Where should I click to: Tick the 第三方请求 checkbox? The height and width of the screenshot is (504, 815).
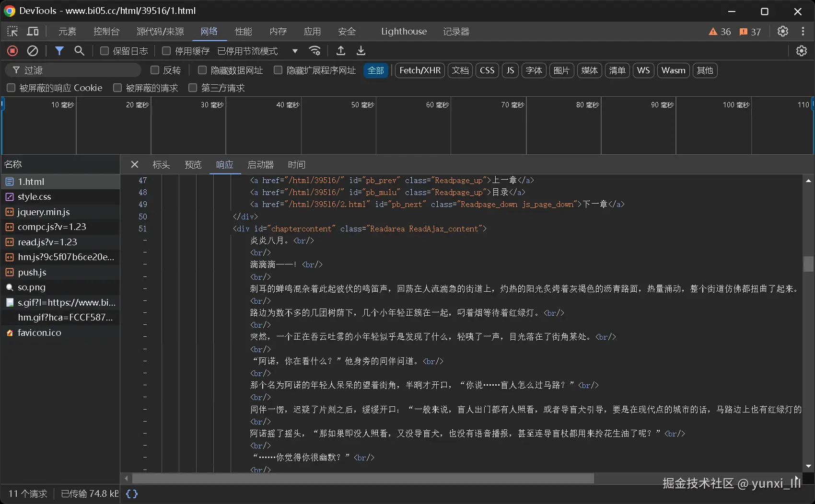click(193, 88)
